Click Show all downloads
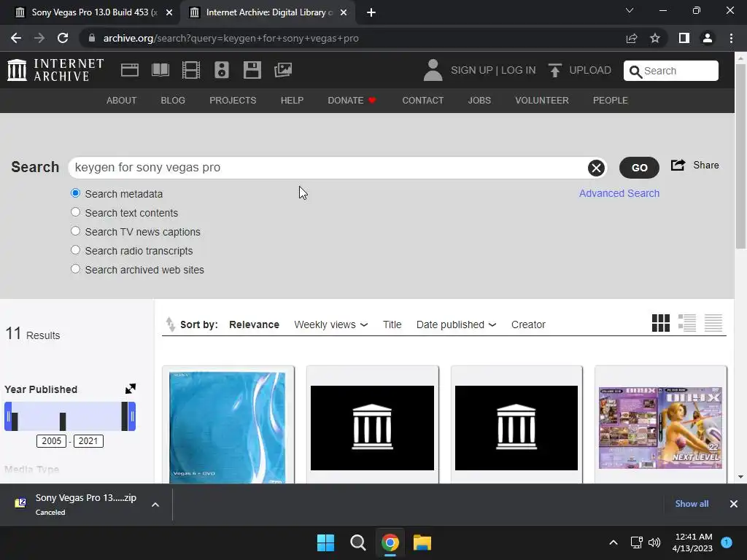747x560 pixels. point(692,504)
